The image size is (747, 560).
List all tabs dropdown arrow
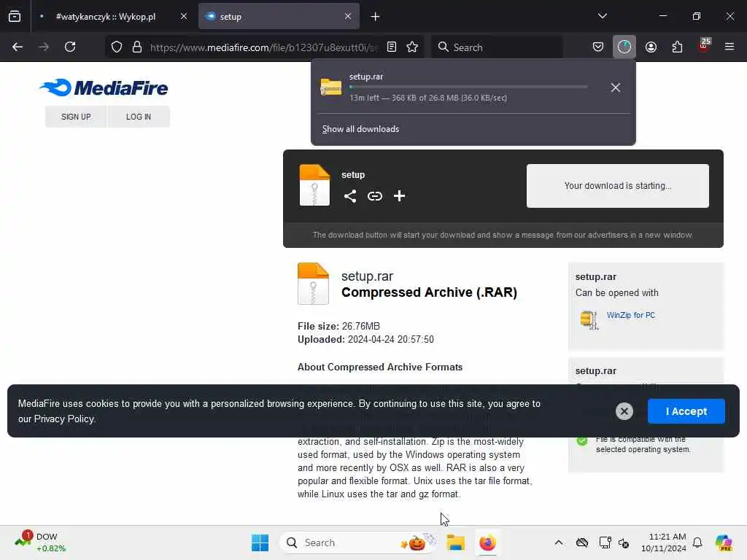602,16
